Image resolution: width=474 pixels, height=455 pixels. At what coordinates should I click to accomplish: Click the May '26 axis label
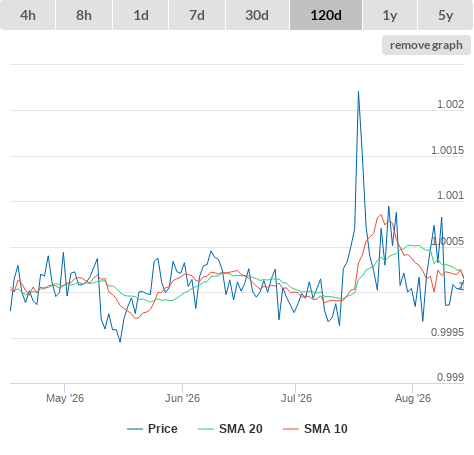(x=65, y=398)
